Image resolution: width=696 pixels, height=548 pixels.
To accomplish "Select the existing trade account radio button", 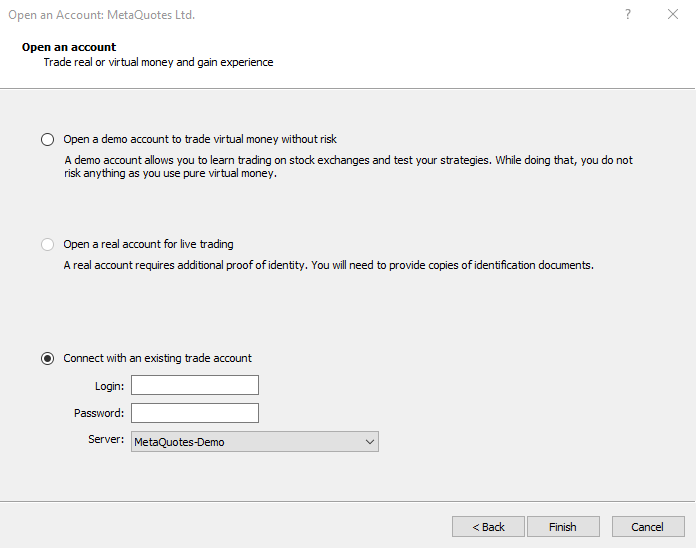I will [x=47, y=358].
